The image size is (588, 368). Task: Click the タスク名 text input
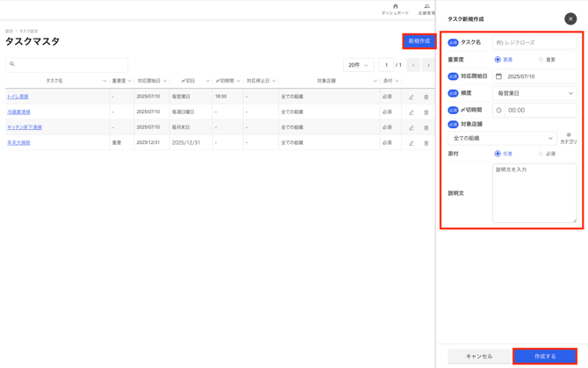[534, 42]
